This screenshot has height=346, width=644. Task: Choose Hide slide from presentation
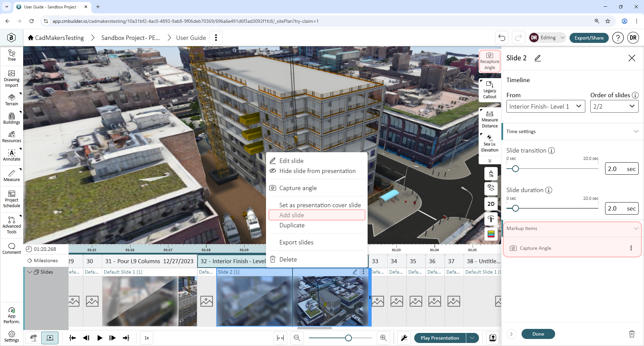[317, 171]
